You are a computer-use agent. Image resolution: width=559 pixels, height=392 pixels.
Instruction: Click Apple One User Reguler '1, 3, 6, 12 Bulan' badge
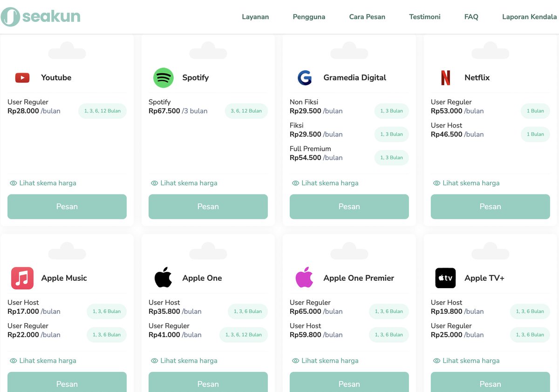pyautogui.click(x=244, y=335)
